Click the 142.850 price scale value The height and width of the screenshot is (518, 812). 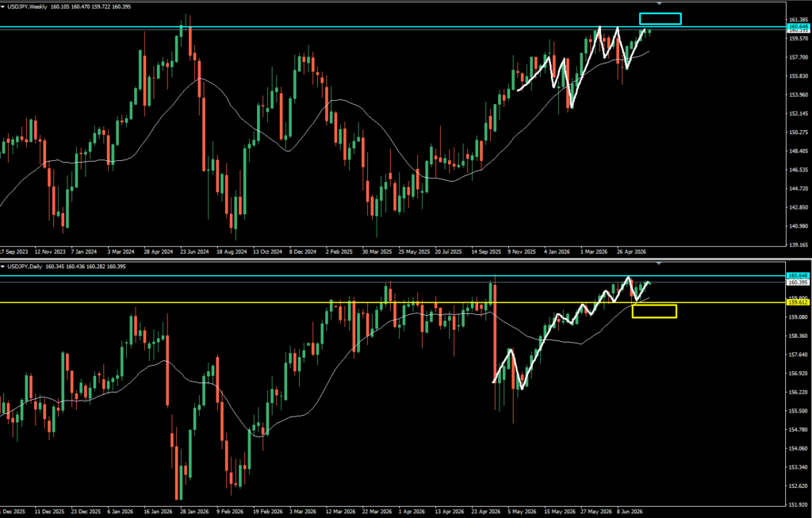pos(798,207)
